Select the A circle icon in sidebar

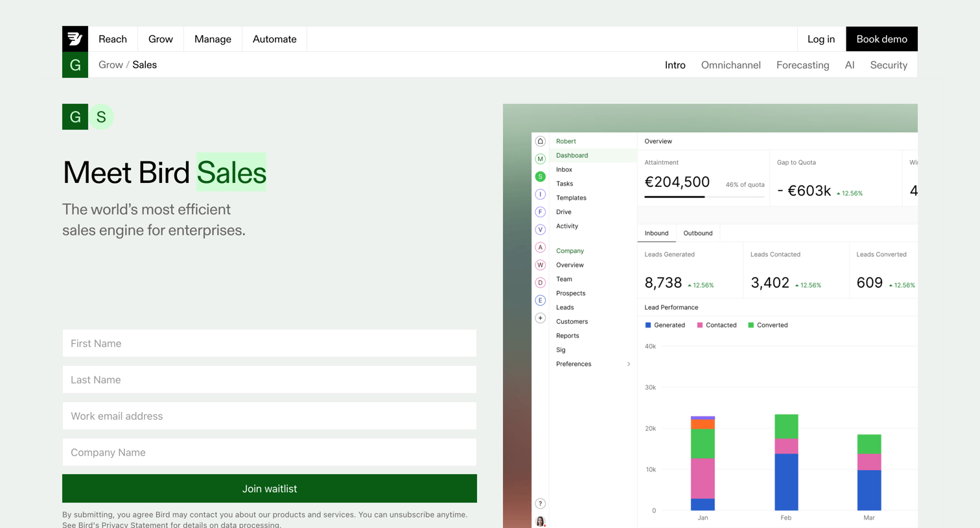[541, 247]
